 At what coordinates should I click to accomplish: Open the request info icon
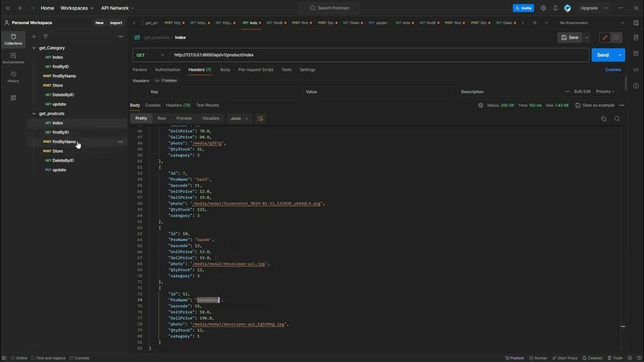(x=636, y=85)
